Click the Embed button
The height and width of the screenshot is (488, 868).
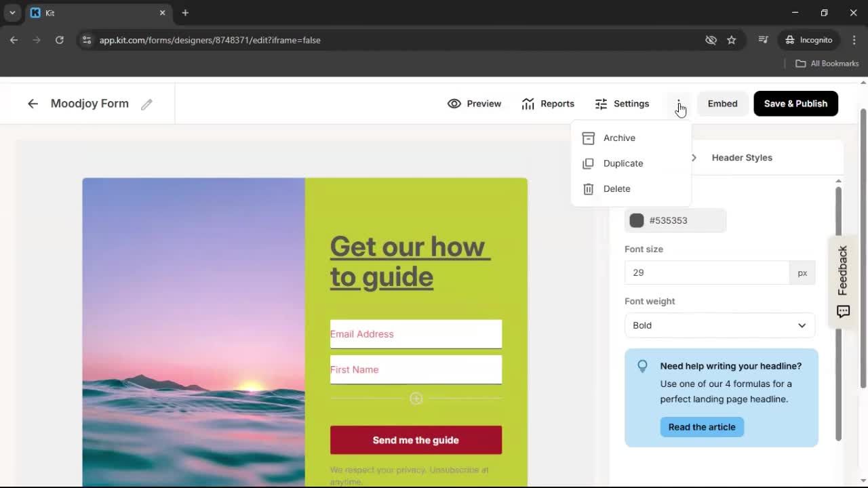coord(722,103)
